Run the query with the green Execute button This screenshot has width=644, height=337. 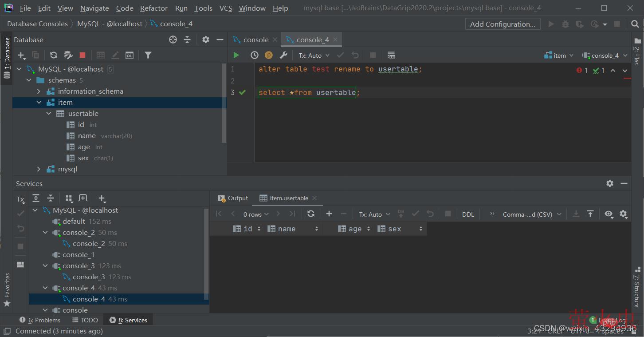pos(236,55)
